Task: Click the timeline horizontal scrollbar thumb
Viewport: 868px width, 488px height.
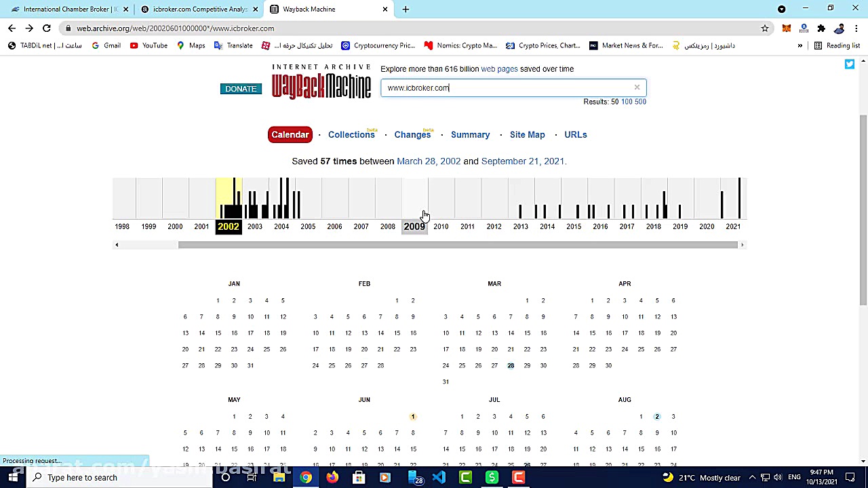Action: [x=458, y=245]
